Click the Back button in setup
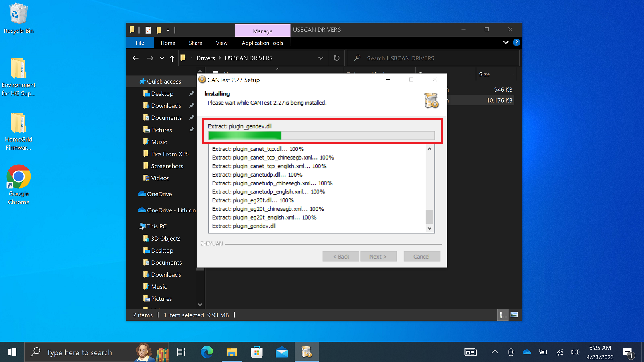644x362 pixels. coord(341,257)
